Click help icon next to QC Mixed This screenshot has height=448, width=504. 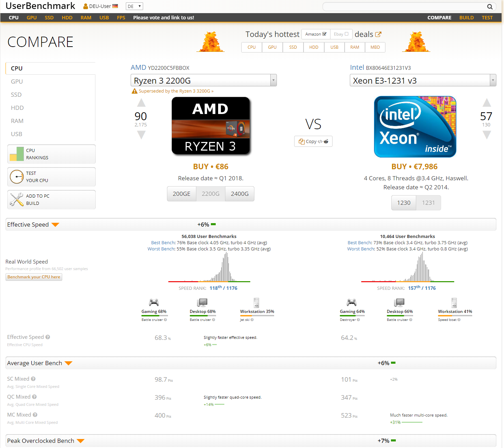[35, 397]
